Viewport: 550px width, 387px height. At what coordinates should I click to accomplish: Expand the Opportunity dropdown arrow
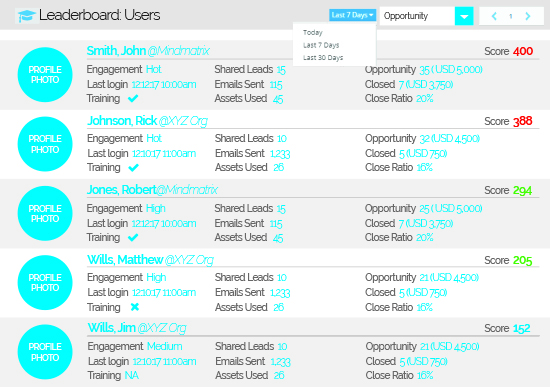click(464, 16)
